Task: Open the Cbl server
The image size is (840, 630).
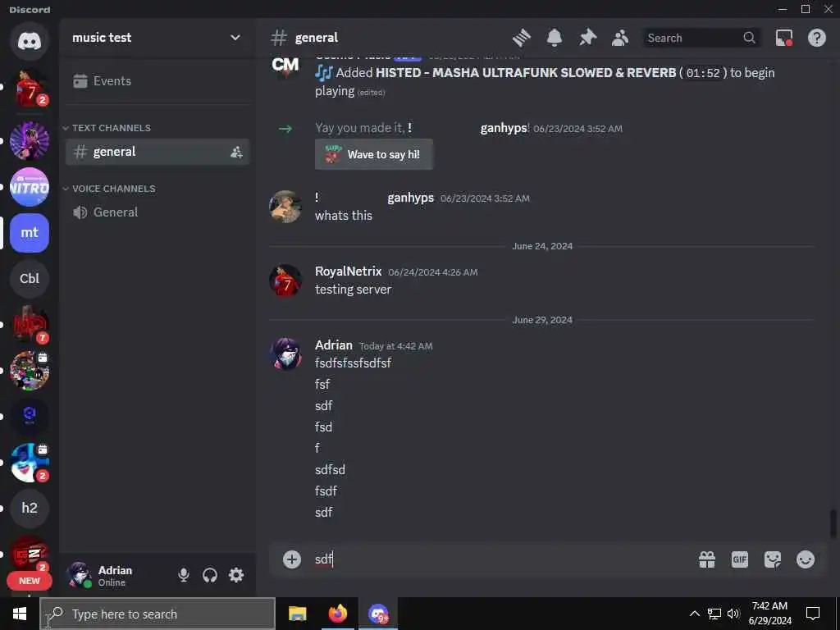Action: [30, 279]
